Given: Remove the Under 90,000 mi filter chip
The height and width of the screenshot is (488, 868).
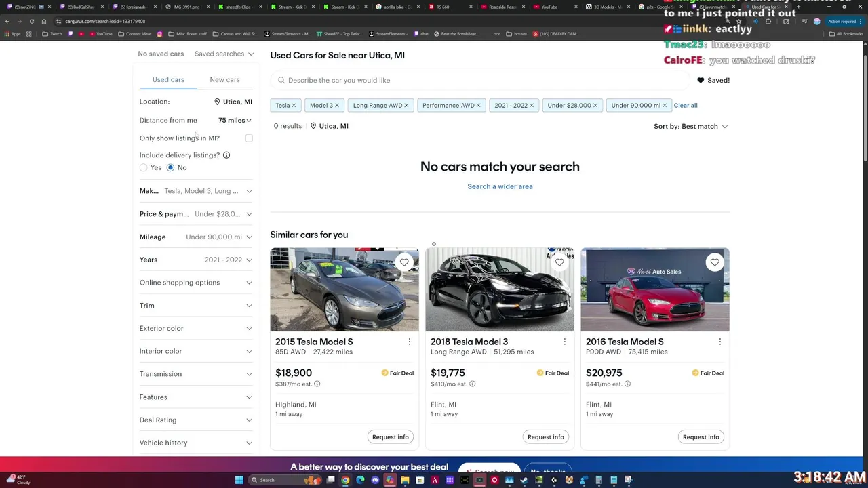Looking at the screenshot, I should (665, 106).
